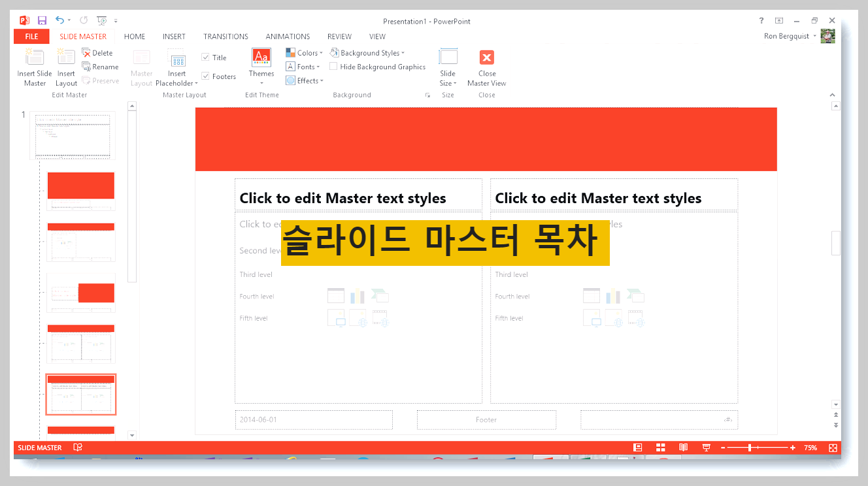Select layout thumbnail with red block on right
The width and height of the screenshot is (868, 486).
[x=81, y=293]
